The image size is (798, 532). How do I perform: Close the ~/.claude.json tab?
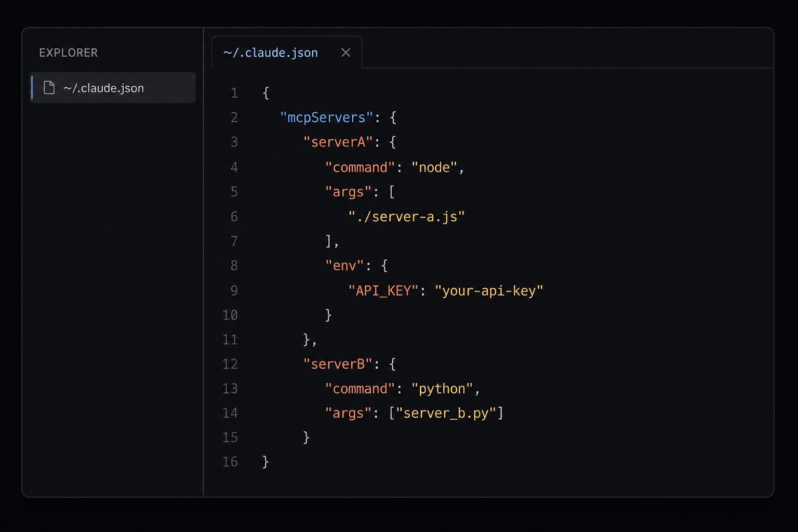(345, 52)
